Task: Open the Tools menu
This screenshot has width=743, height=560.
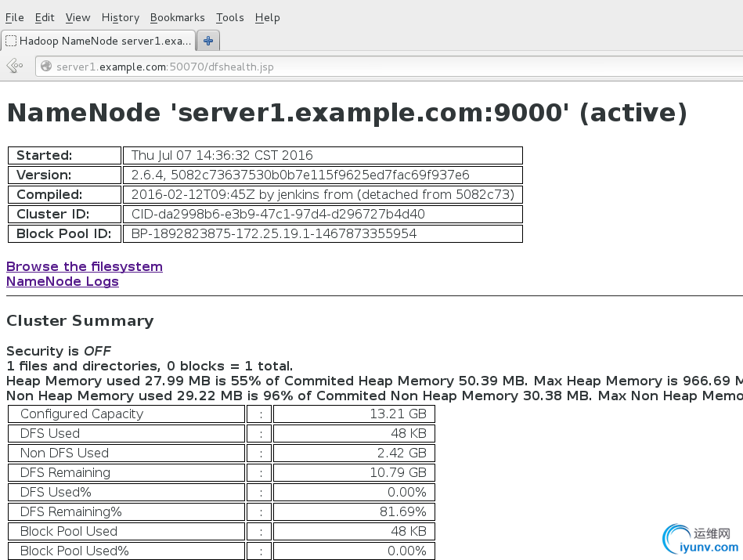Action: [x=230, y=17]
